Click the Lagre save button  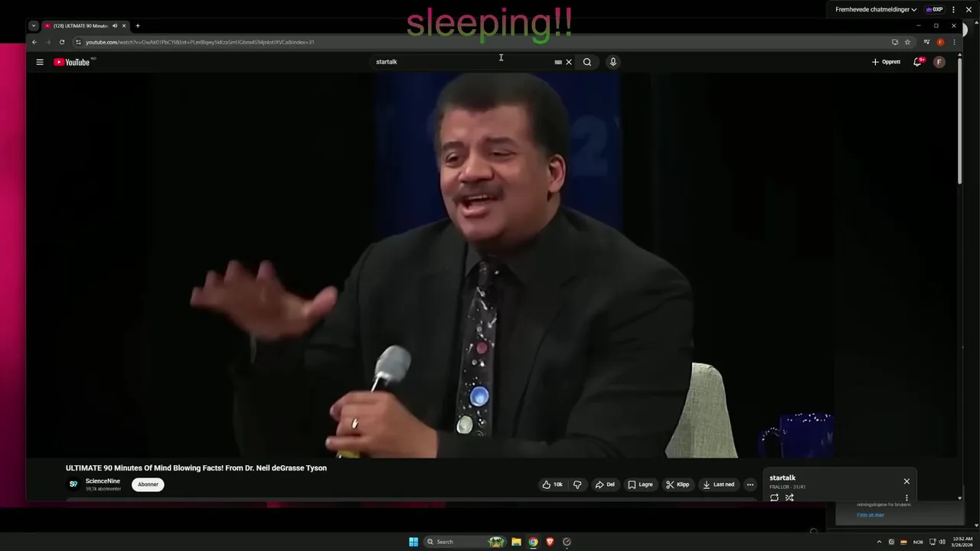click(641, 484)
